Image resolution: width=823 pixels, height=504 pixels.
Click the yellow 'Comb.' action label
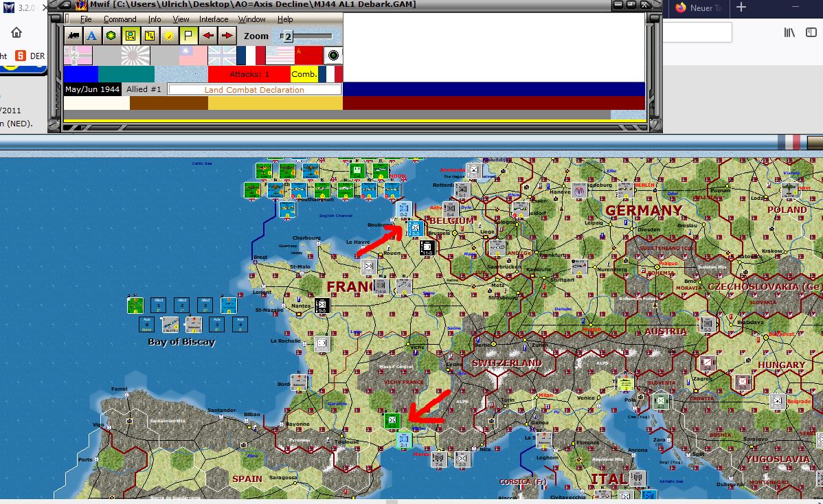pyautogui.click(x=304, y=74)
